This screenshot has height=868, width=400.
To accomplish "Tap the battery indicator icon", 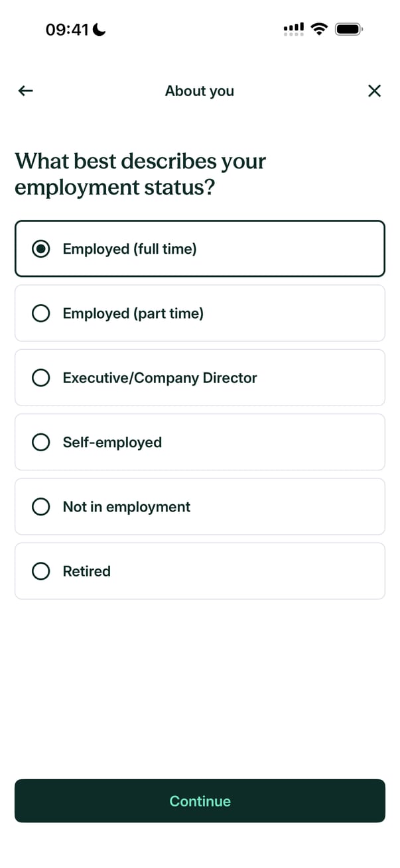I will [x=348, y=29].
